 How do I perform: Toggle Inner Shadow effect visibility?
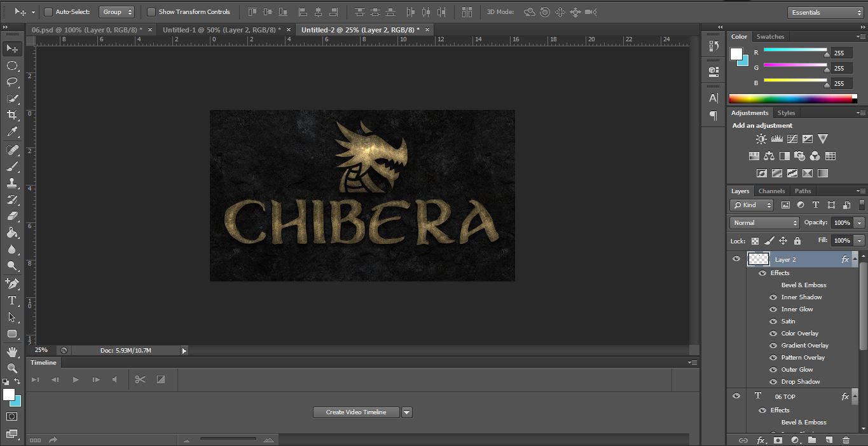[x=773, y=297]
